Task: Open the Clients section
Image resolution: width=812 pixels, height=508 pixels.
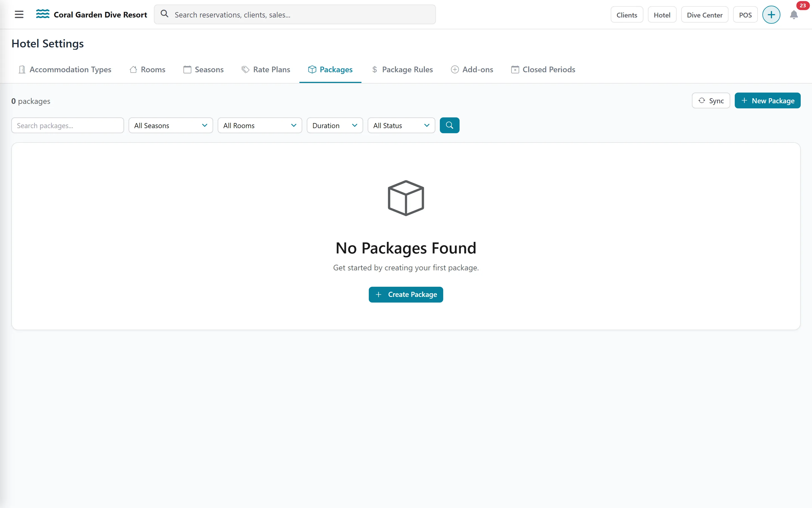Action: [626, 15]
